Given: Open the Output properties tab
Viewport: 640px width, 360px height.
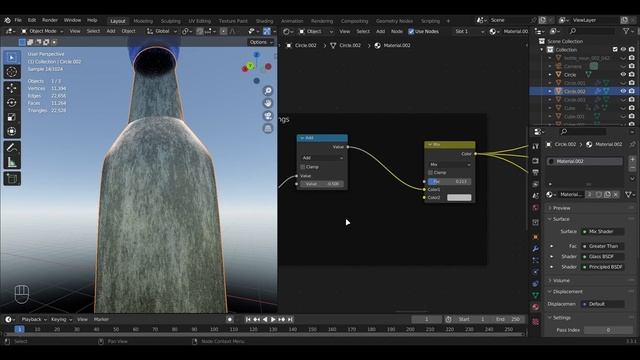Looking at the screenshot, I should pos(536,173).
